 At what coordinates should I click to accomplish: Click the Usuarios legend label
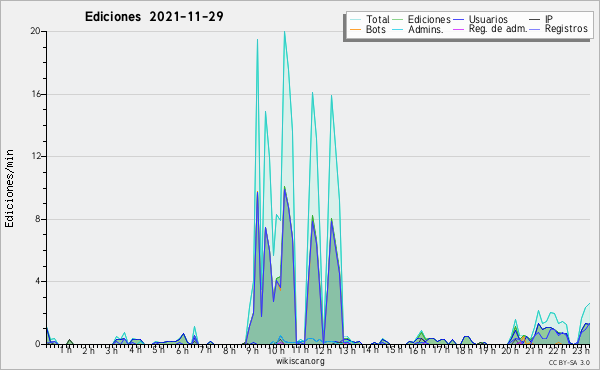488,19
